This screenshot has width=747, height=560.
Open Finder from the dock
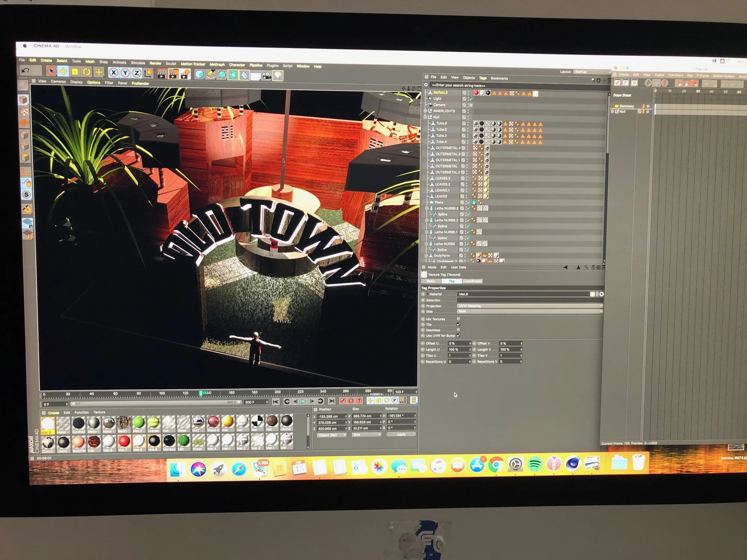(x=178, y=470)
